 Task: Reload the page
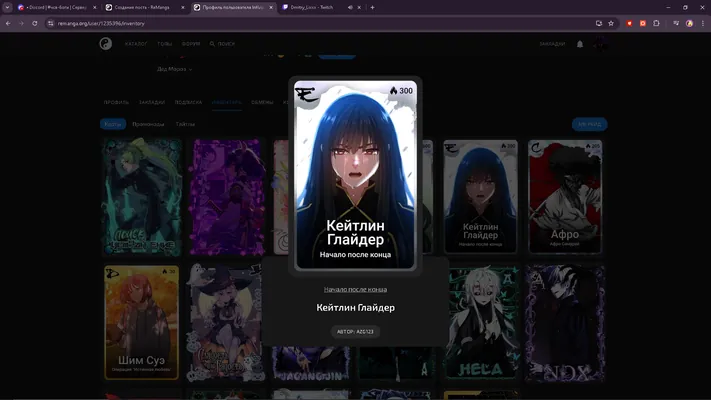point(34,23)
